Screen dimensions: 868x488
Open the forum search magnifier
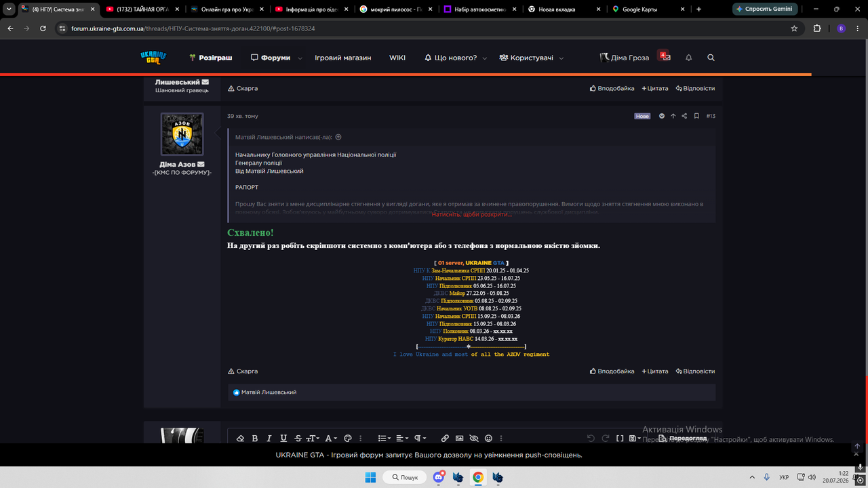pyautogui.click(x=711, y=58)
